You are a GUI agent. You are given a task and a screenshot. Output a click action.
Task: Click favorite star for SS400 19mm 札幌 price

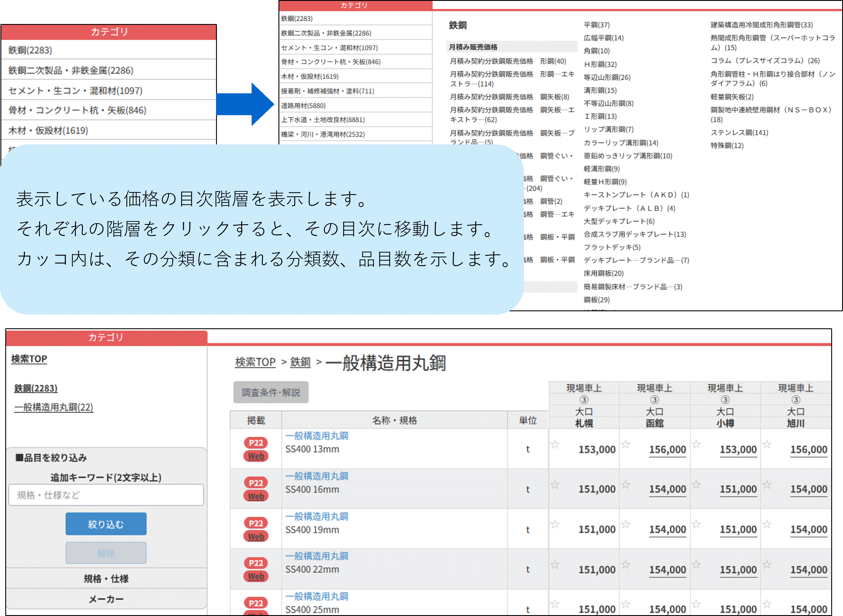click(555, 524)
